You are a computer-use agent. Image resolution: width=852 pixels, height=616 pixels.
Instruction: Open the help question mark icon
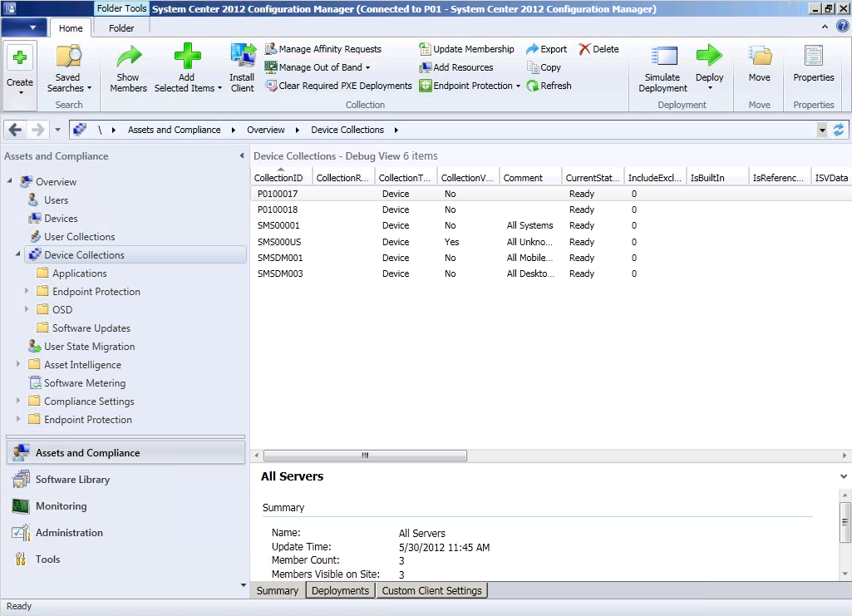pos(842,26)
